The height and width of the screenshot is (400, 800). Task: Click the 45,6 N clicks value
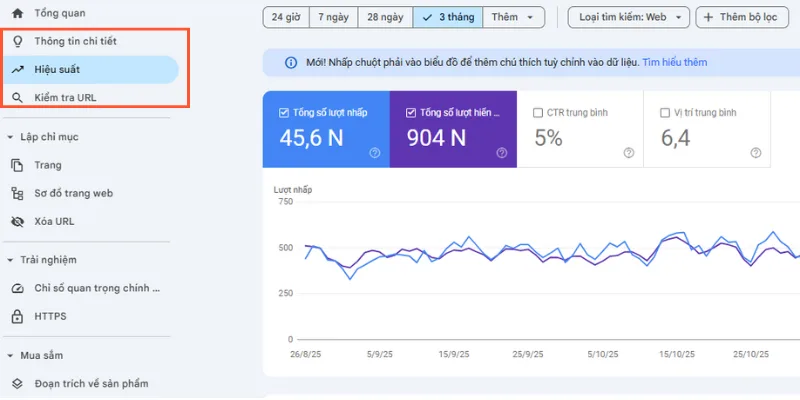tap(311, 138)
